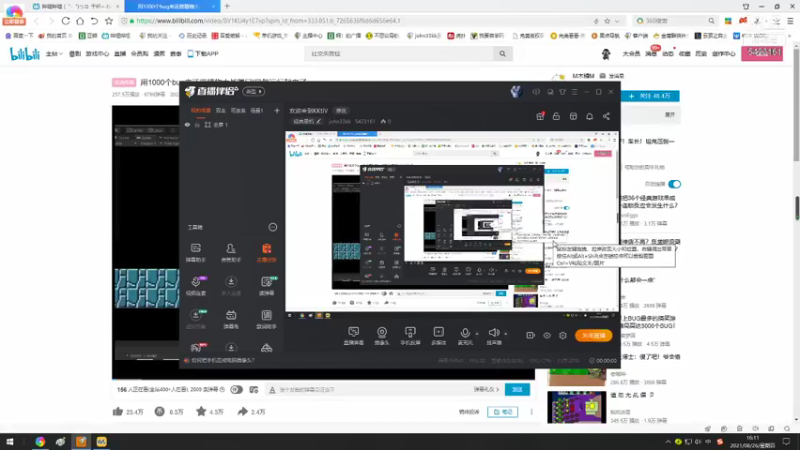Click the share arrow below the video
This screenshot has width=800, height=450.
242,411
